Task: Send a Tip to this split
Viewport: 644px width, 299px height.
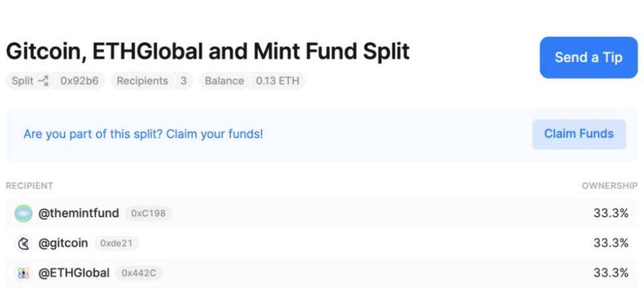Action: coord(588,58)
